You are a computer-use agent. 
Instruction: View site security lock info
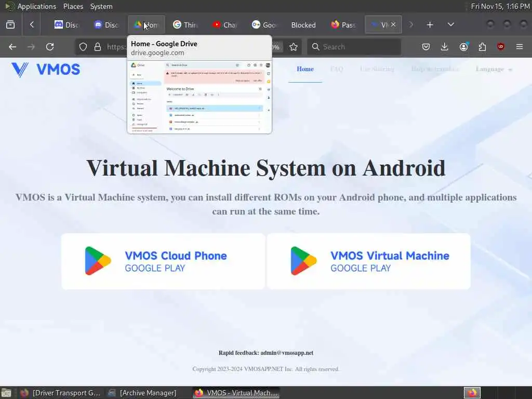tap(98, 47)
